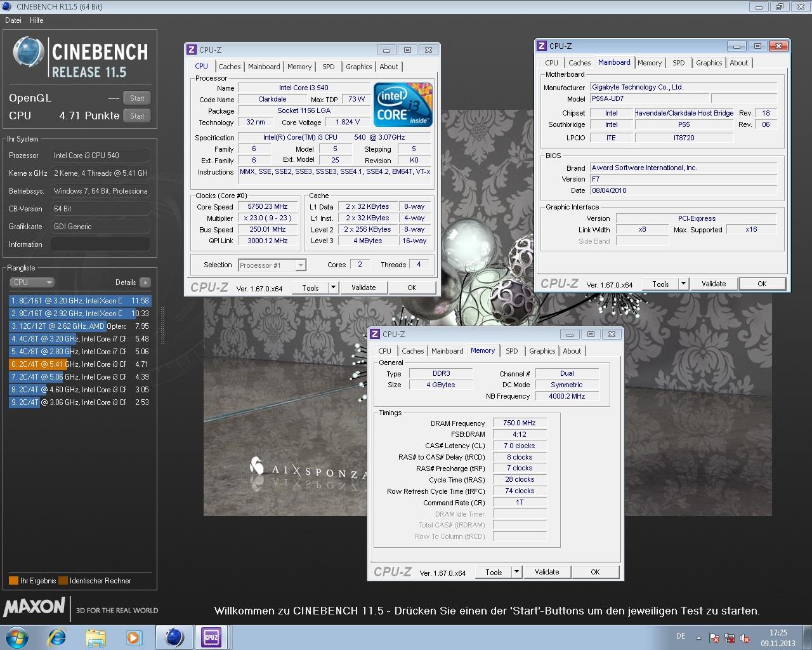The image size is (812, 650).
Task: Click the Core Voltage value 1.824 V
Action: click(x=348, y=122)
